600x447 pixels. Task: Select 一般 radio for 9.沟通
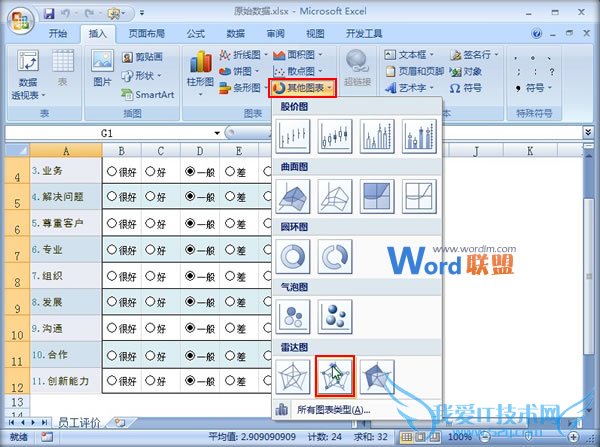[190, 328]
